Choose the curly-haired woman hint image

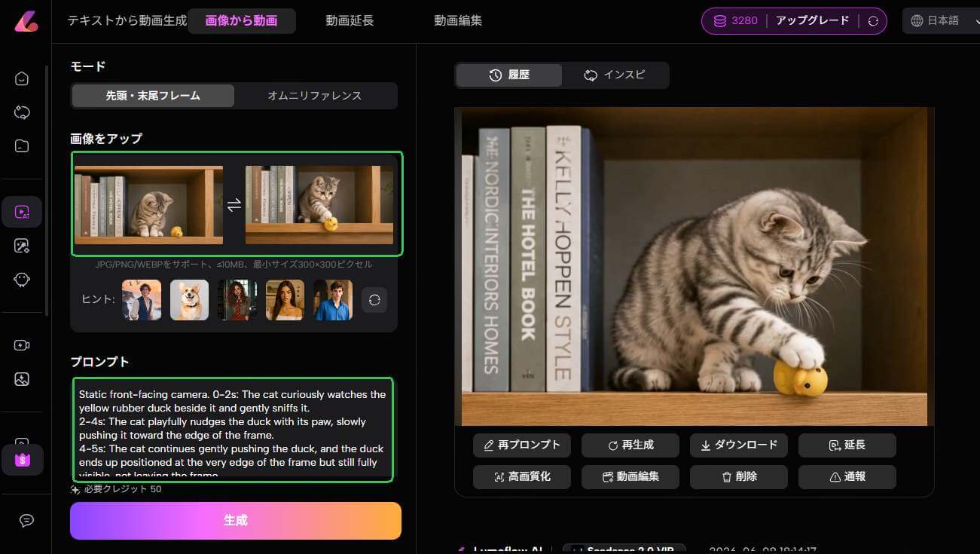[x=237, y=300]
